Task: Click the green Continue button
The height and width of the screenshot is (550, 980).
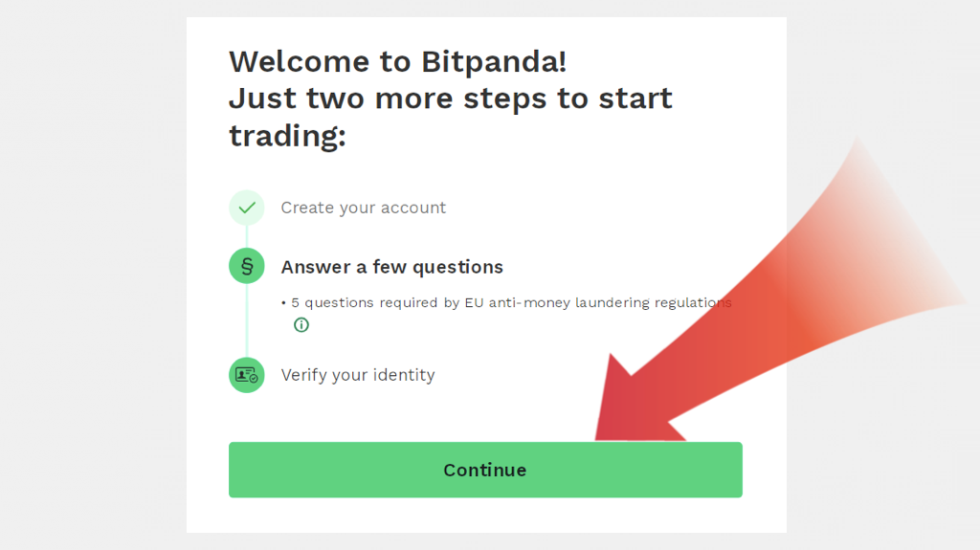Action: 484,470
